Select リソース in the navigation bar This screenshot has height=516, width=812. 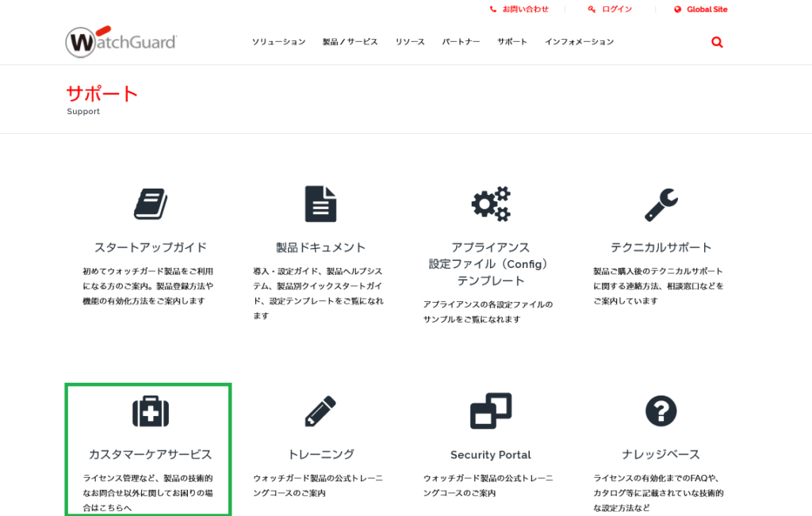(x=410, y=42)
